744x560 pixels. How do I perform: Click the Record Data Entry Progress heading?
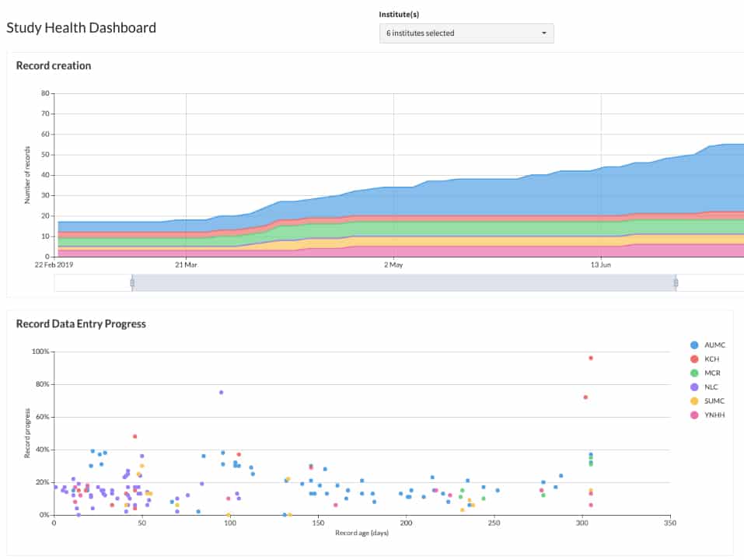81,324
